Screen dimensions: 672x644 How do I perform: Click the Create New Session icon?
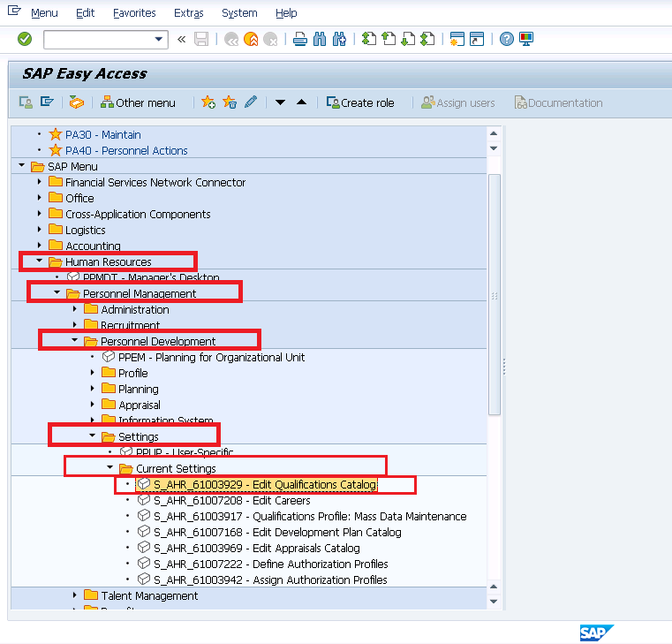[457, 39]
